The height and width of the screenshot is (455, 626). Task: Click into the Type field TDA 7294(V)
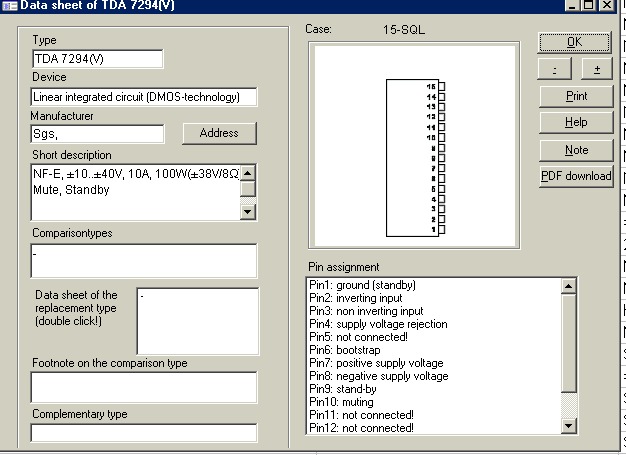pos(97,59)
